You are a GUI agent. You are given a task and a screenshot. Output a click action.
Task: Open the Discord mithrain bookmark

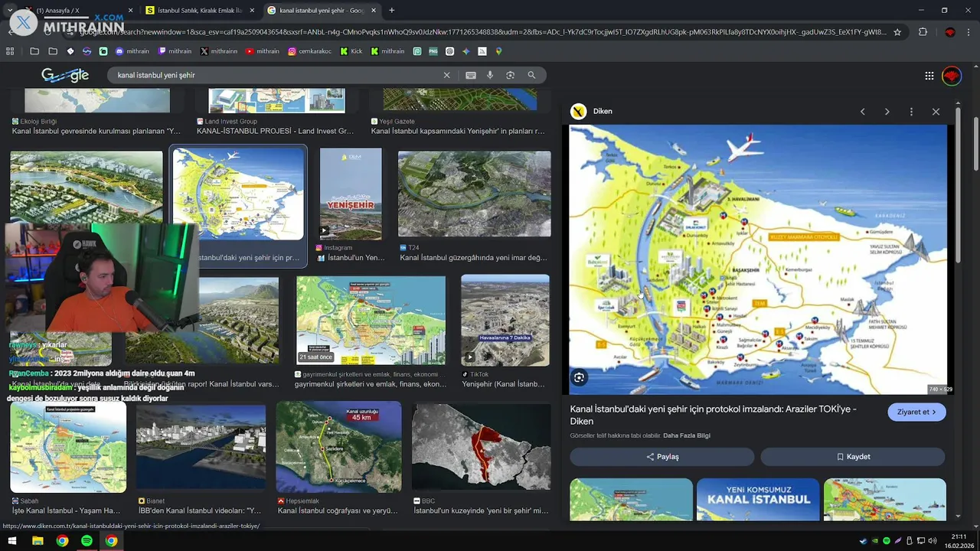132,51
